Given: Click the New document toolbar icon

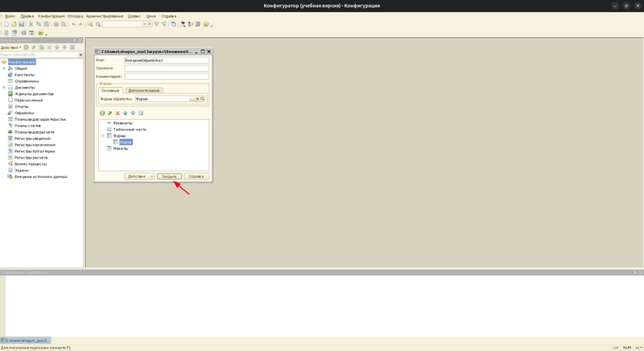Looking at the screenshot, I should point(6,24).
